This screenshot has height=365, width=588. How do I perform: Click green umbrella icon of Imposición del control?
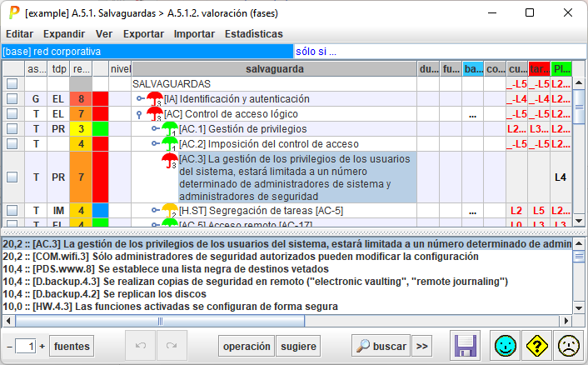[x=170, y=143]
